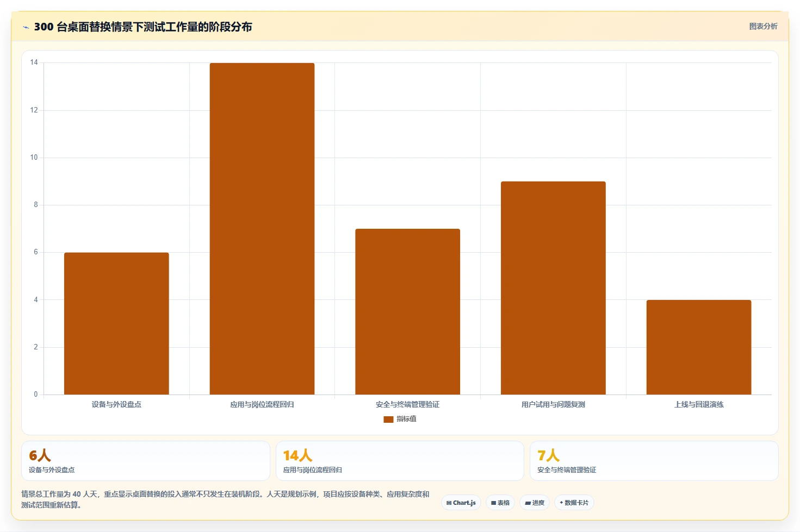The width and height of the screenshot is (800, 532).
Task: Click 安全与终端管理验证 axis label
Action: pyautogui.click(x=408, y=404)
